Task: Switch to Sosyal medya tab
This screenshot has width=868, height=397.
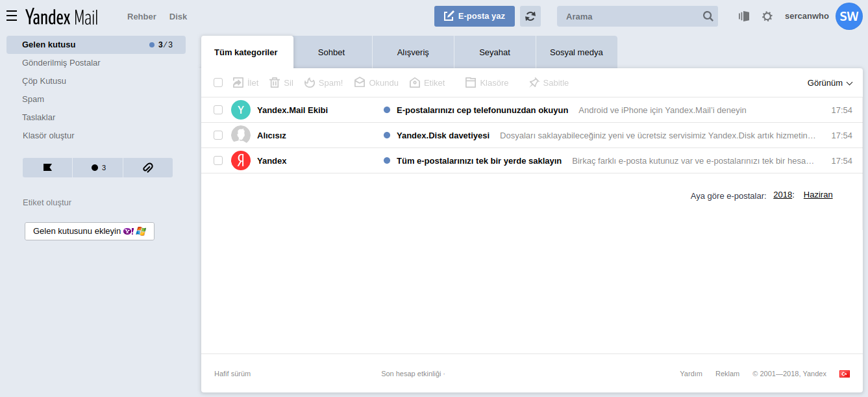Action: pos(577,52)
